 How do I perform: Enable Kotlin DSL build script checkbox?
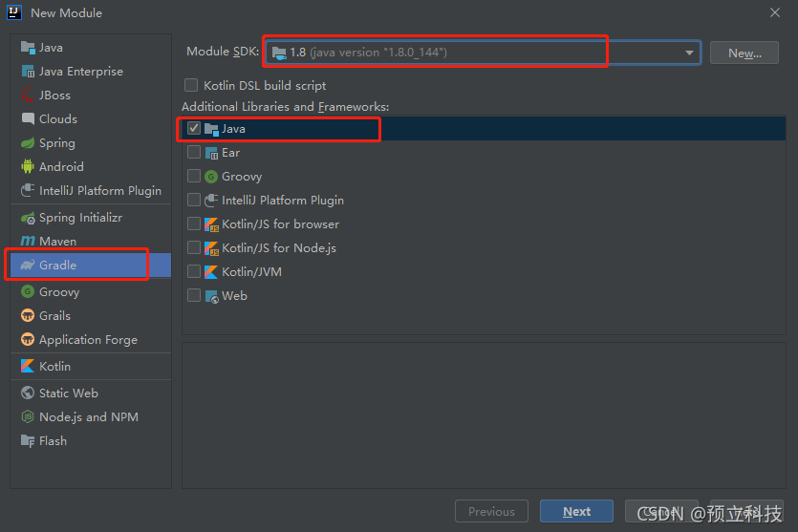click(x=191, y=84)
